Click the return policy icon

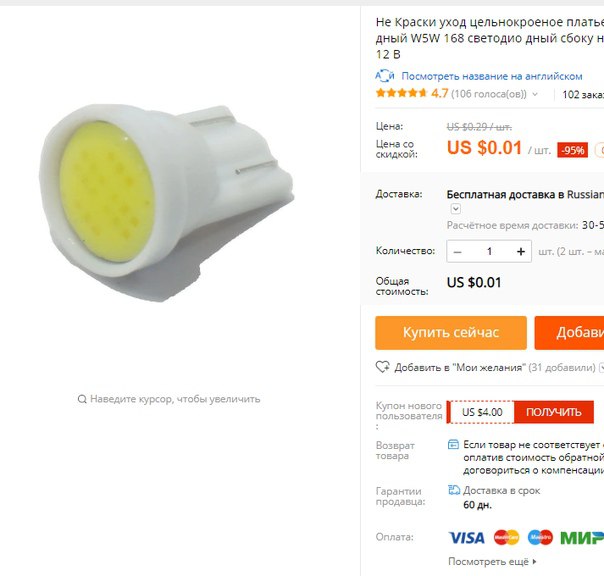pyautogui.click(x=453, y=445)
